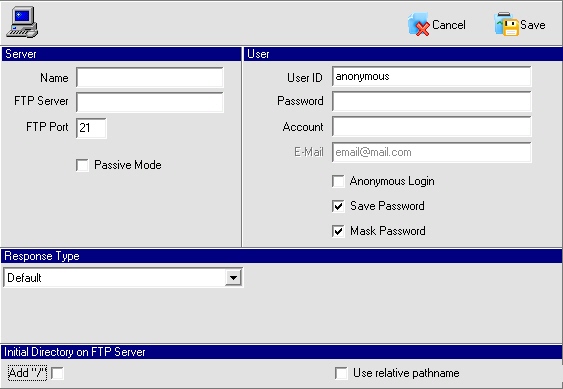Tick the Anonymous Login checkbox
The image size is (563, 389).
click(338, 181)
